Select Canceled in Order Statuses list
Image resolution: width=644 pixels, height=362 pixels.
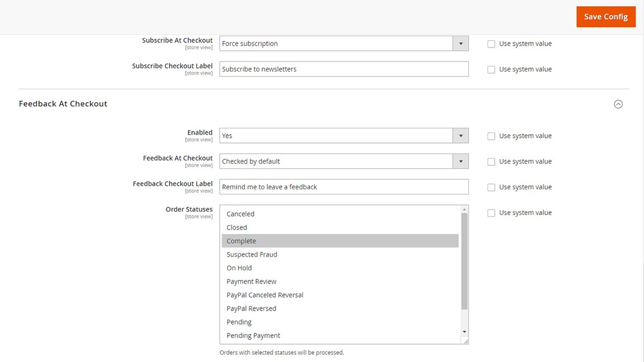[340, 214]
